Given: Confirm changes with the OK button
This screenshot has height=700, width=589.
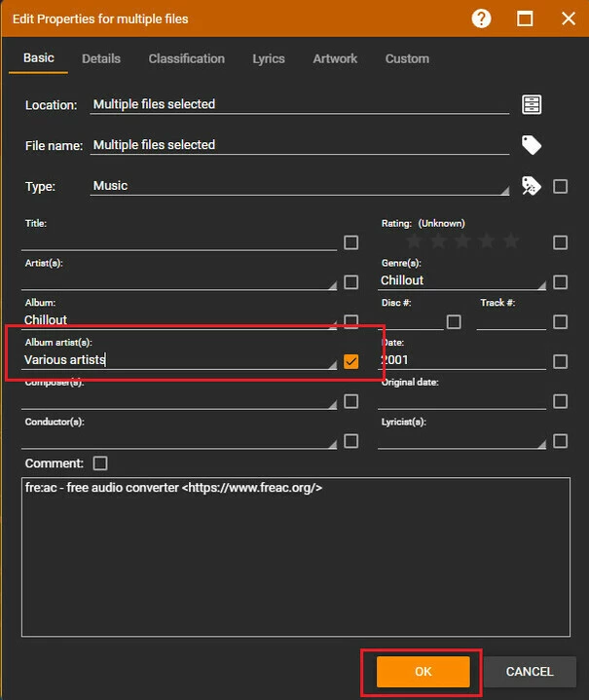Looking at the screenshot, I should tap(423, 672).
